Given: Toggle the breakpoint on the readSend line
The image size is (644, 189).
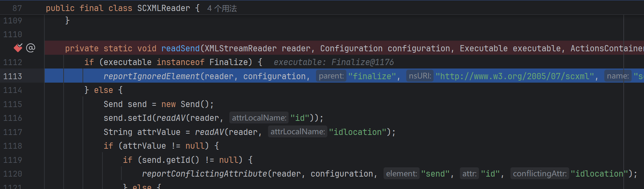Looking at the screenshot, I should click(x=18, y=48).
